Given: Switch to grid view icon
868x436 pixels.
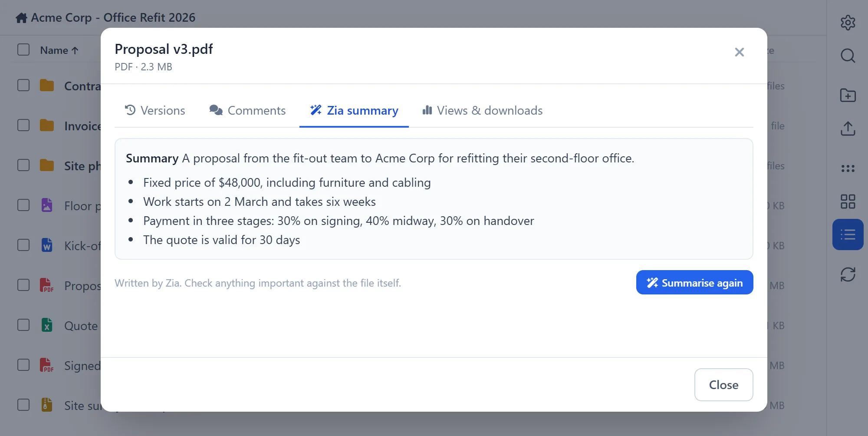Looking at the screenshot, I should click(848, 201).
